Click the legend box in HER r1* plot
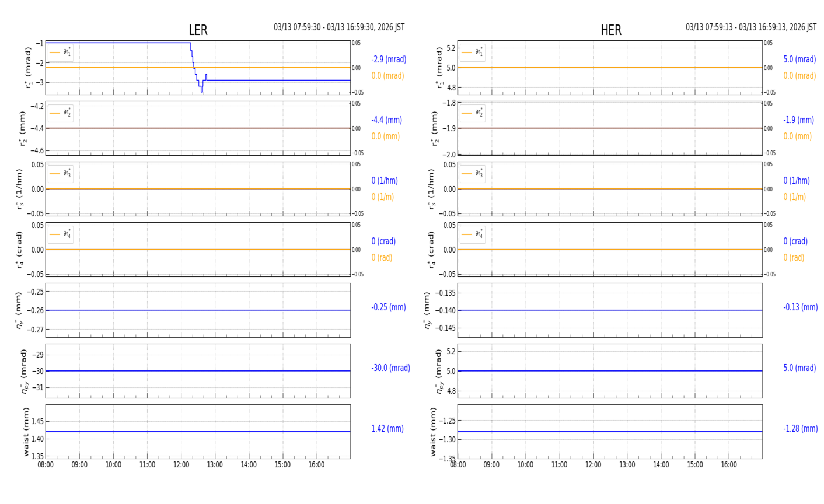Viewport: 824px width, 504px height. [x=472, y=52]
